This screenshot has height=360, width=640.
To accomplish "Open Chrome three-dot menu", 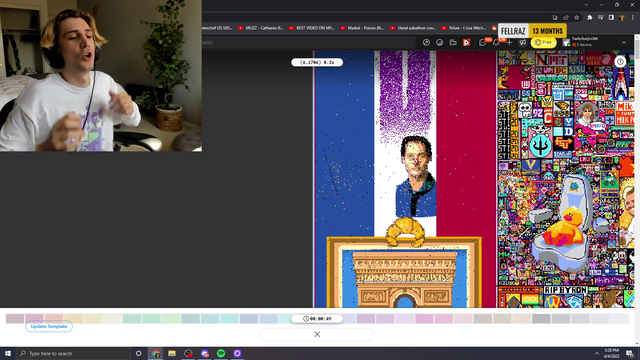I will click(633, 18).
